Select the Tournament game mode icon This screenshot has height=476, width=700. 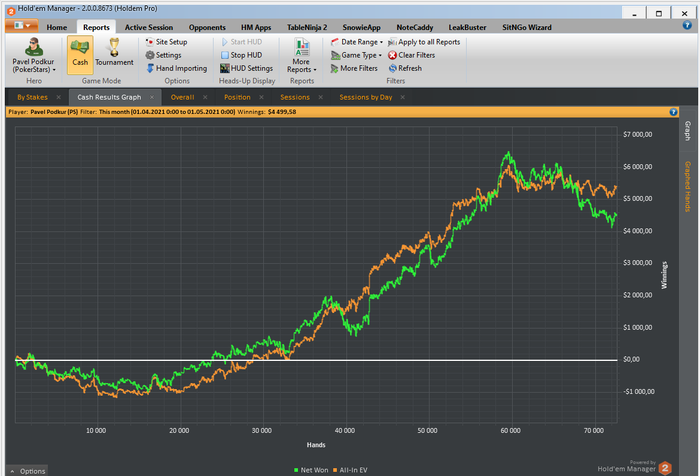(114, 48)
